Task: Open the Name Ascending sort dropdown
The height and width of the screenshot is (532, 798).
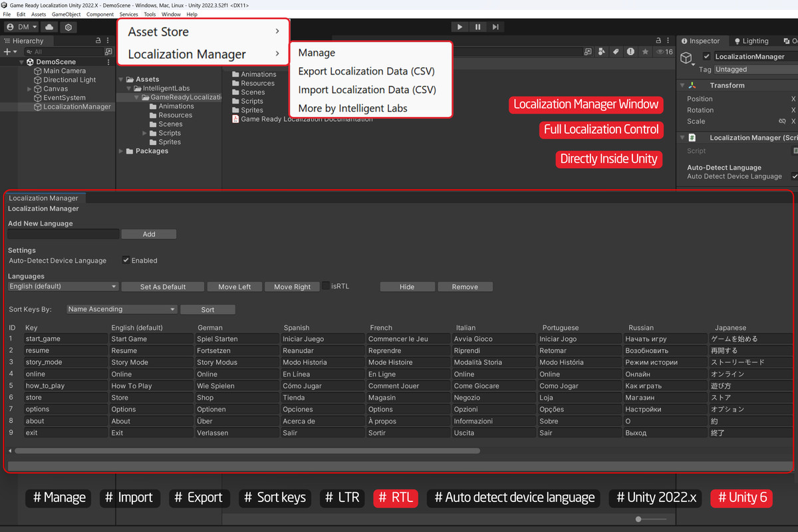Action: tap(122, 309)
